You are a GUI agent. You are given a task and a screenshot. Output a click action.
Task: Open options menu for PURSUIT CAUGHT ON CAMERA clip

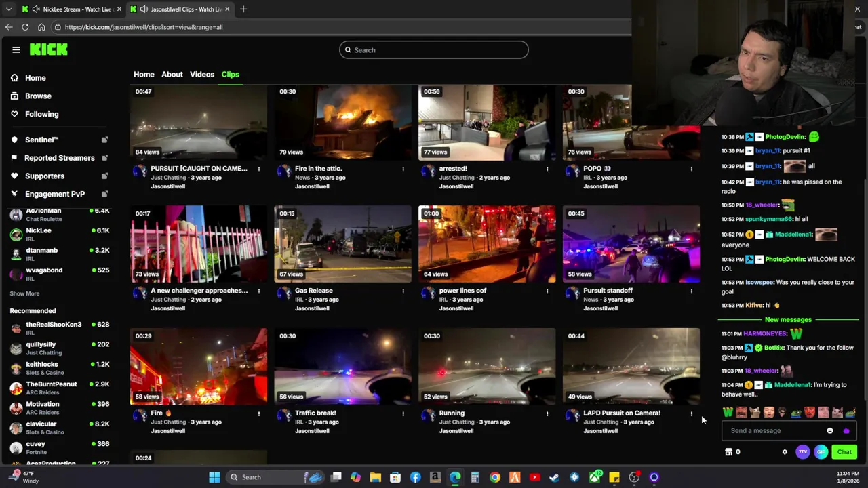pyautogui.click(x=258, y=169)
